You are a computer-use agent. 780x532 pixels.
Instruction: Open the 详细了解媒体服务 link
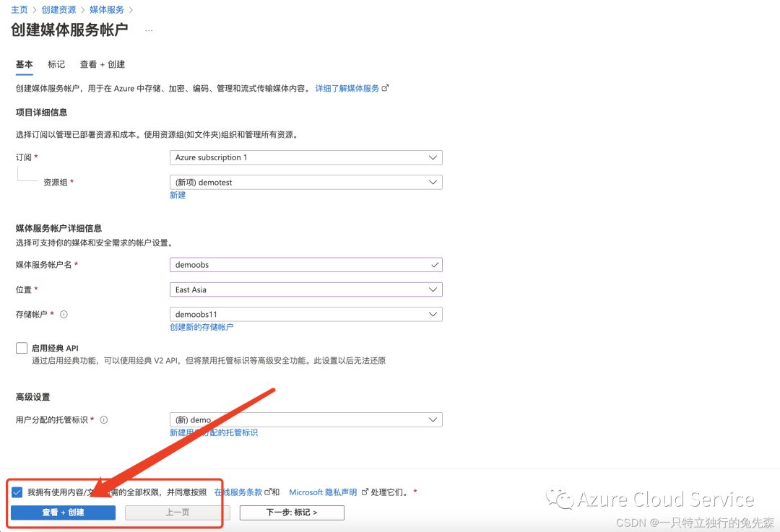pos(347,88)
